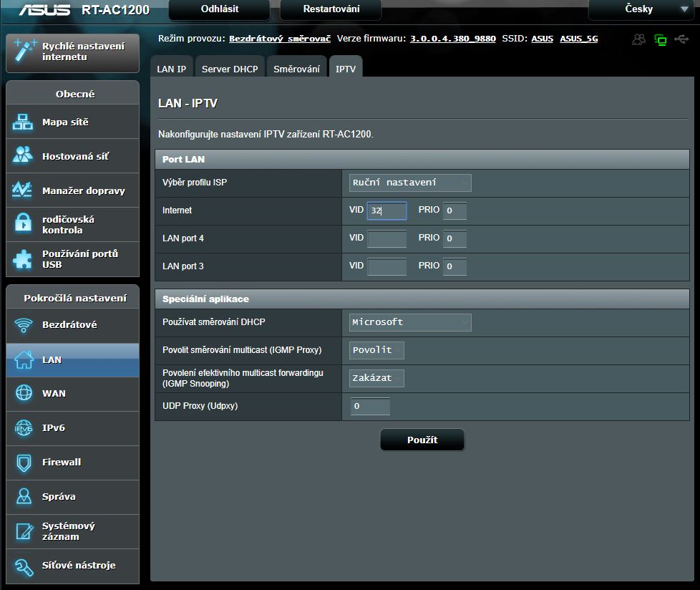700x590 pixels.
Task: Open the WAN settings menu item
Action: pos(73,394)
